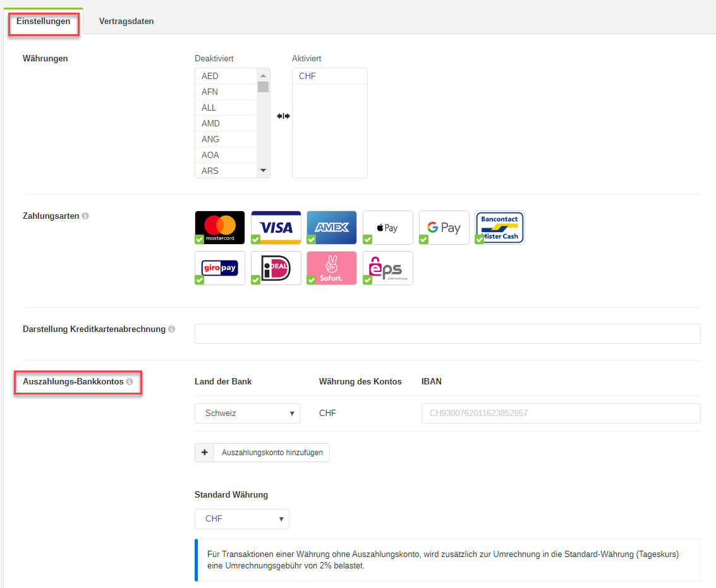
Task: Open the Standard Währung dropdown
Action: tap(241, 519)
